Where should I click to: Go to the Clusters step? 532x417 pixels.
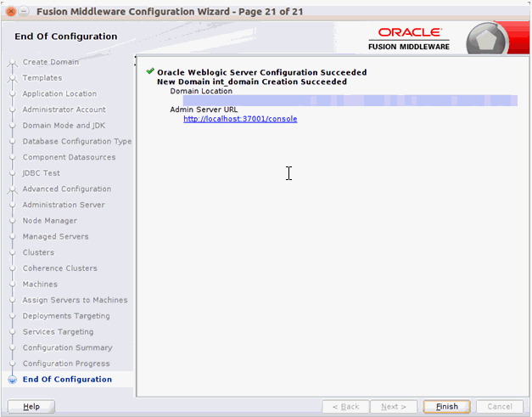(x=38, y=252)
